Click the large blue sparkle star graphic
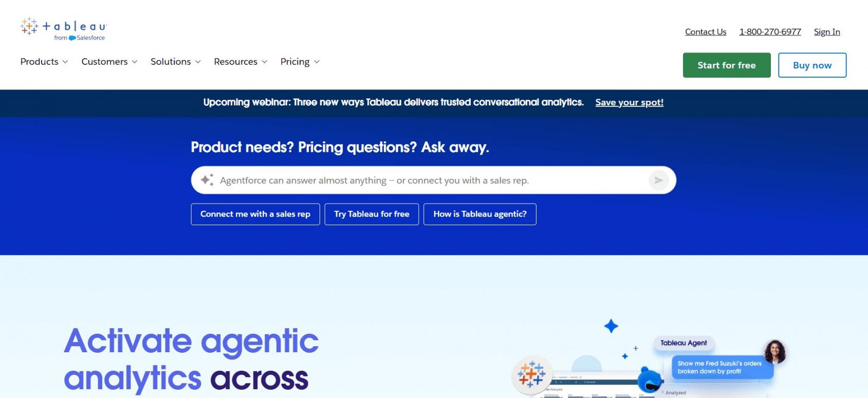 pos(611,326)
